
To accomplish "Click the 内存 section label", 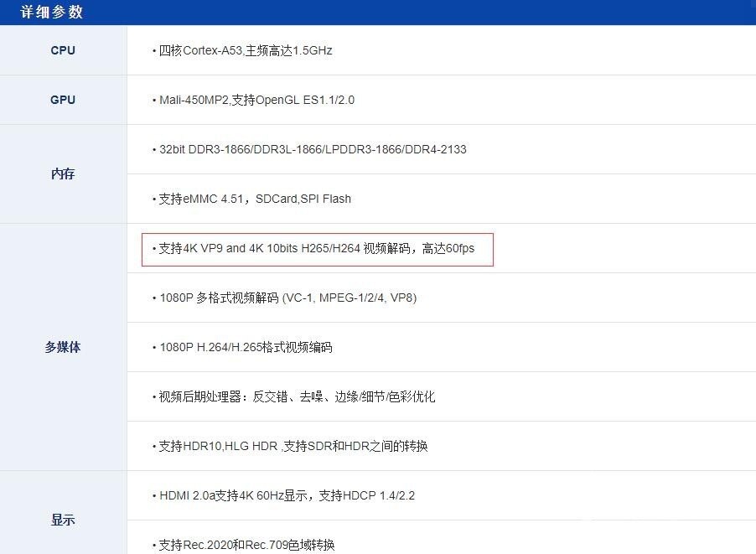I will 62,173.
